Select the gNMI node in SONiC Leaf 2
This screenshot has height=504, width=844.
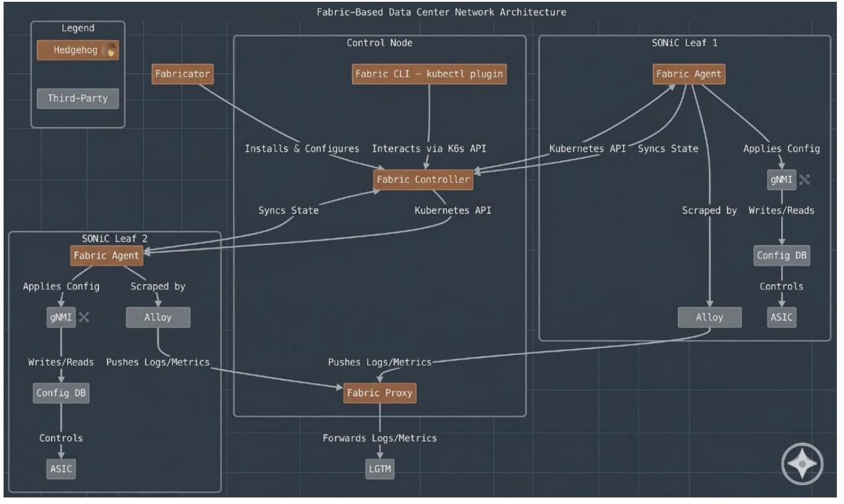(x=61, y=317)
